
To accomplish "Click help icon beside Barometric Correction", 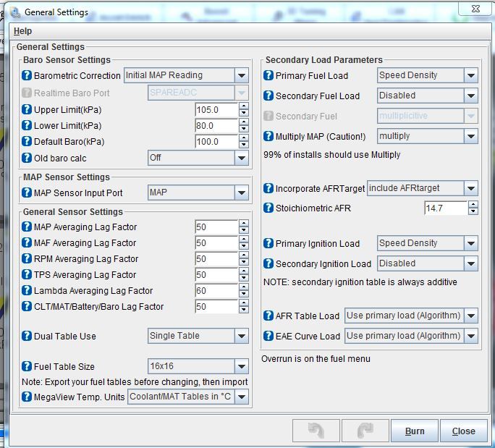I will [27, 76].
